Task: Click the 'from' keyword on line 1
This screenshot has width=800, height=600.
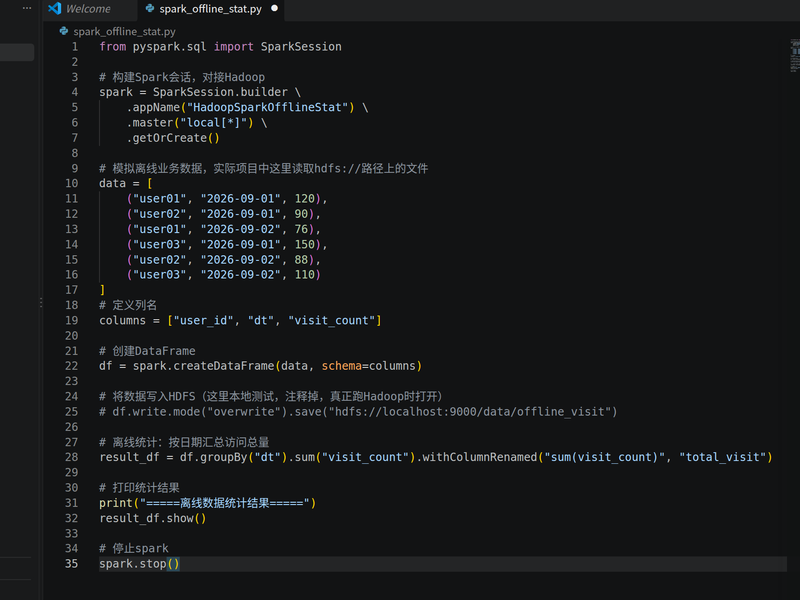Action: coord(112,46)
